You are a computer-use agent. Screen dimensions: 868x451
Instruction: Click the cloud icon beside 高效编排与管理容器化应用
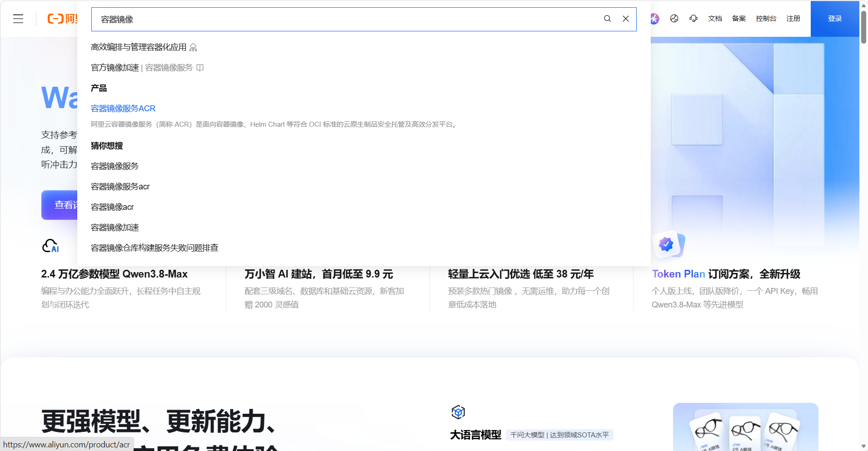coord(193,47)
